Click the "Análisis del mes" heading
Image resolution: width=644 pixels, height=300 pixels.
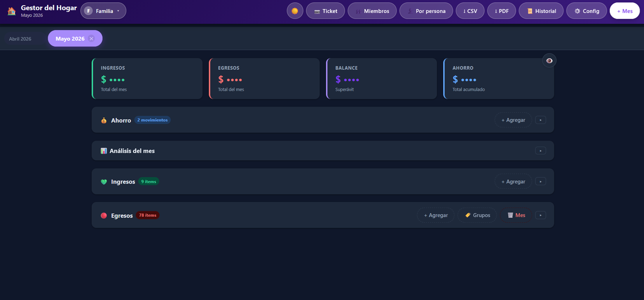click(132, 151)
